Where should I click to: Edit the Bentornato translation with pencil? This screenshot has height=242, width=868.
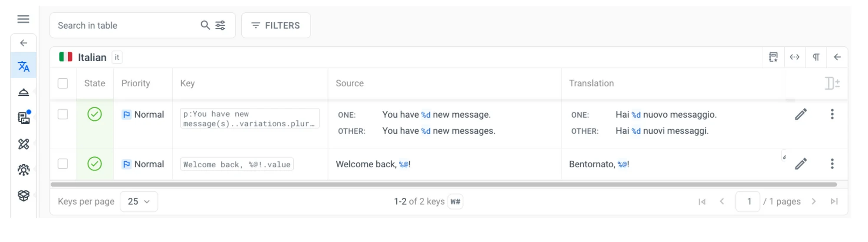click(x=801, y=164)
